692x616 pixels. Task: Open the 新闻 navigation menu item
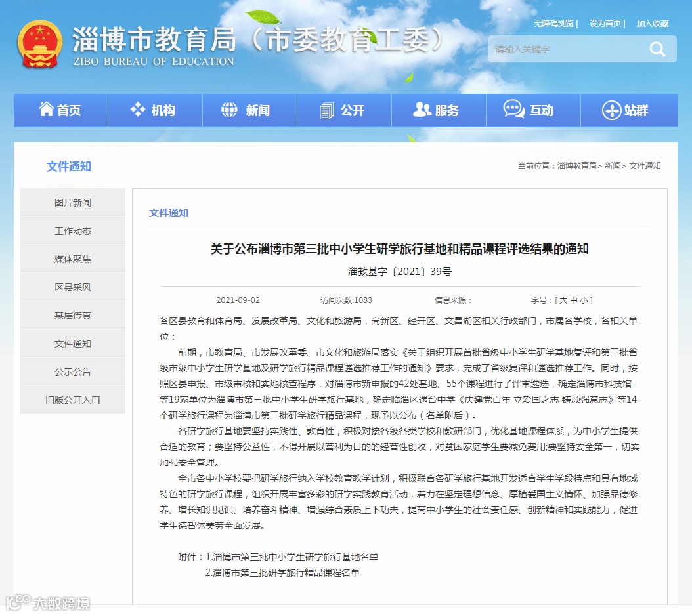(249, 110)
